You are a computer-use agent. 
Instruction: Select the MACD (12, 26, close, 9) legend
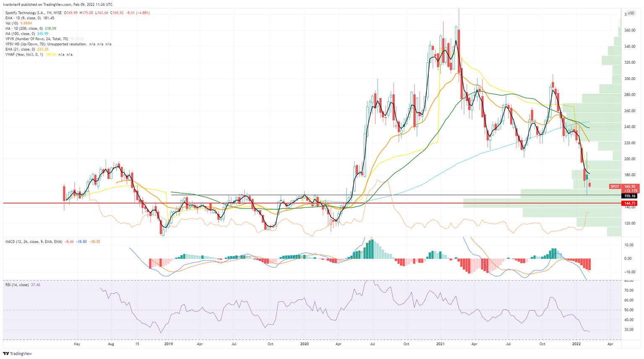click(34, 242)
